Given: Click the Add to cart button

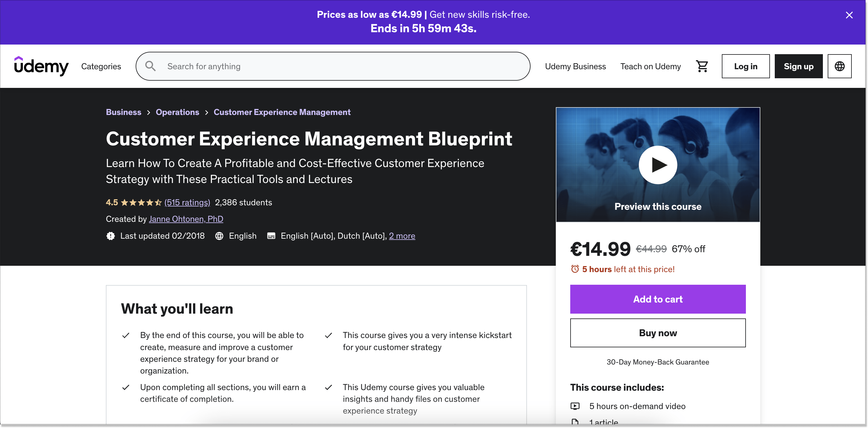Looking at the screenshot, I should [658, 299].
